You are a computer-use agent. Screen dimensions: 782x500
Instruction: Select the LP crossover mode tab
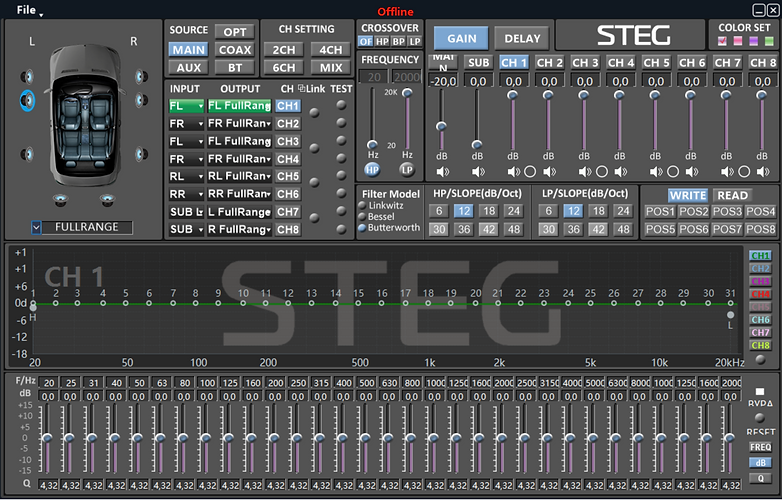click(414, 41)
